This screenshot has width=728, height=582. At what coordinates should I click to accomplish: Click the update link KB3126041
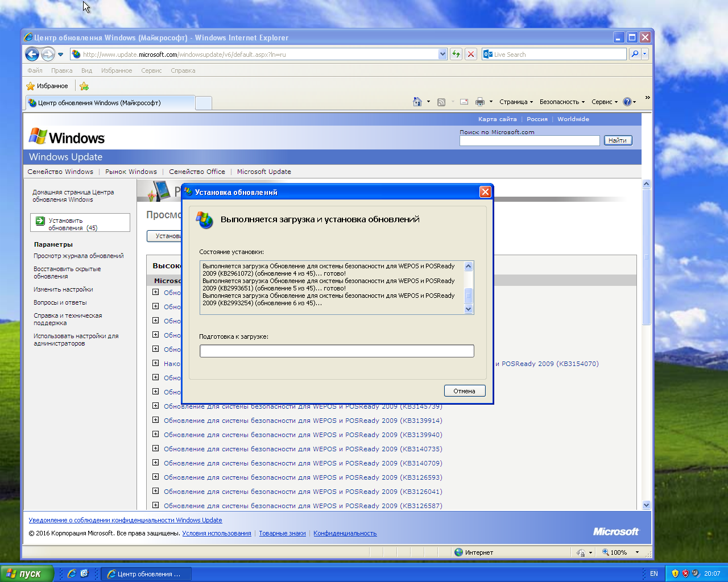tap(303, 492)
